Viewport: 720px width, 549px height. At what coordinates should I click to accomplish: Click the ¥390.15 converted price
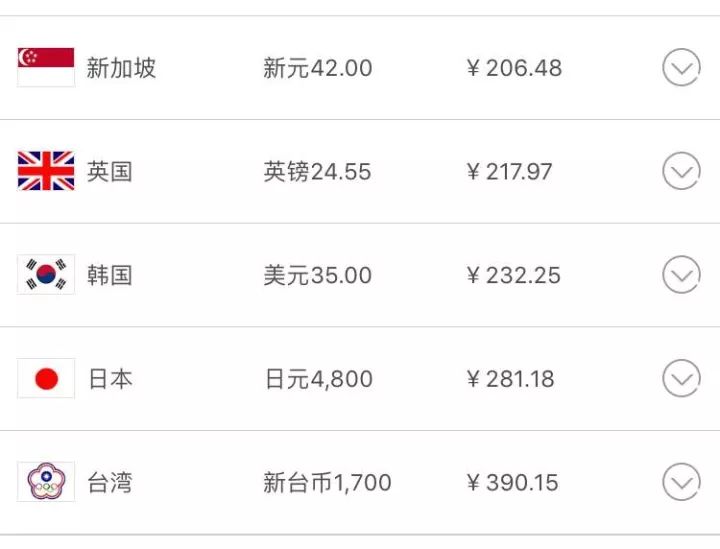[x=512, y=483]
